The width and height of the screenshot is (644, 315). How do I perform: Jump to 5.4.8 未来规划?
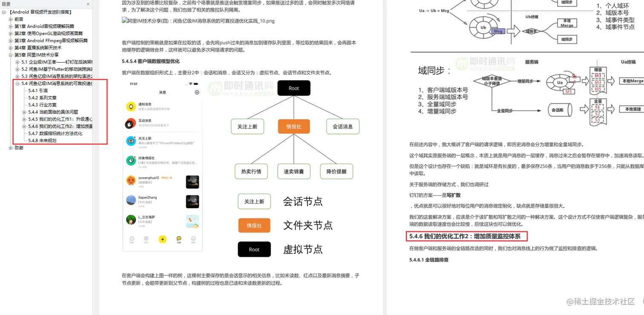42,140
